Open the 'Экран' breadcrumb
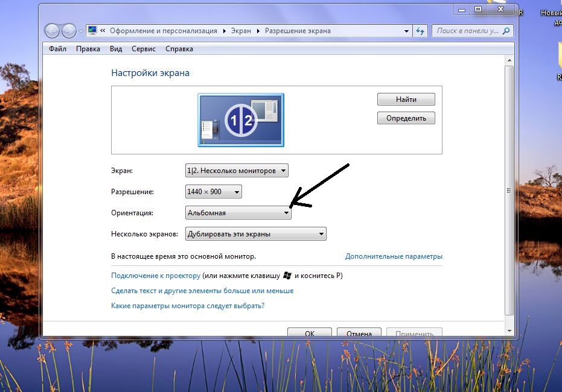The image size is (562, 392). coord(241,31)
